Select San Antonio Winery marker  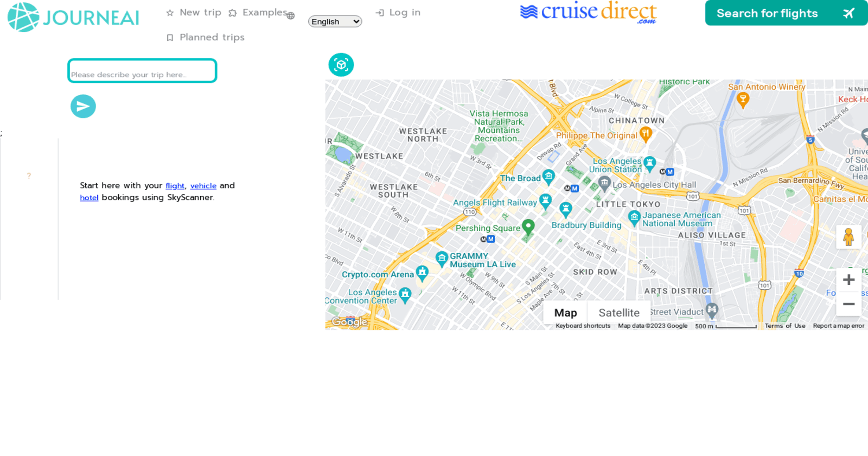coord(743,99)
